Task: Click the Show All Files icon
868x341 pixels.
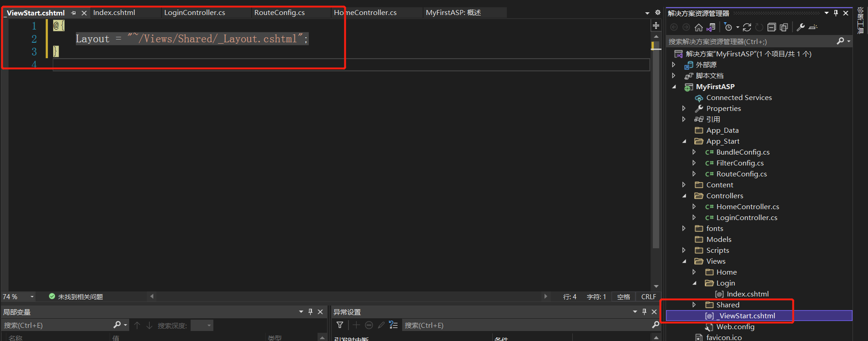Action: point(784,27)
